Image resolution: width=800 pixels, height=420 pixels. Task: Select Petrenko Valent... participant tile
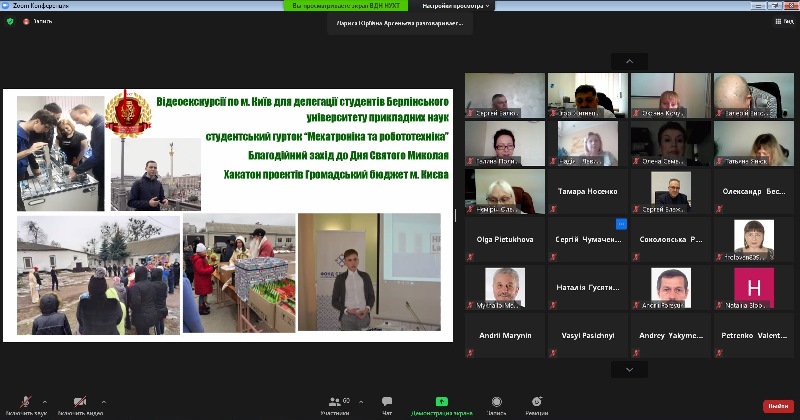[x=754, y=335]
